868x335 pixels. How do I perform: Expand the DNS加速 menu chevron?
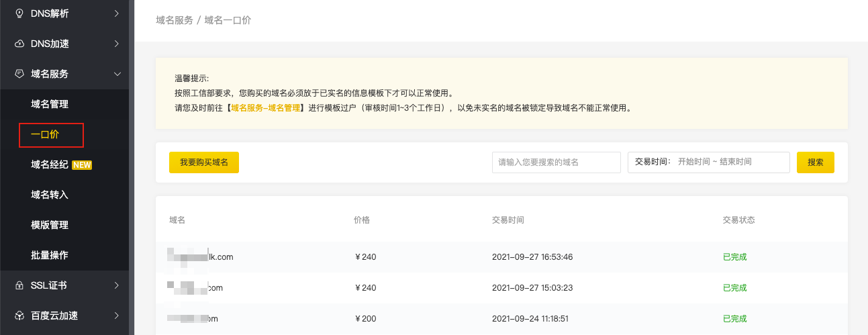coord(117,44)
